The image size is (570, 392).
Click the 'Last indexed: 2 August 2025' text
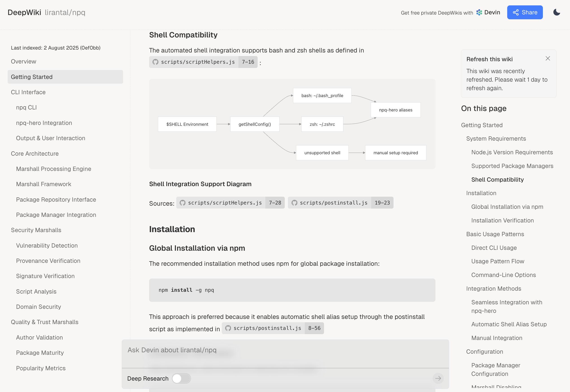pos(56,48)
